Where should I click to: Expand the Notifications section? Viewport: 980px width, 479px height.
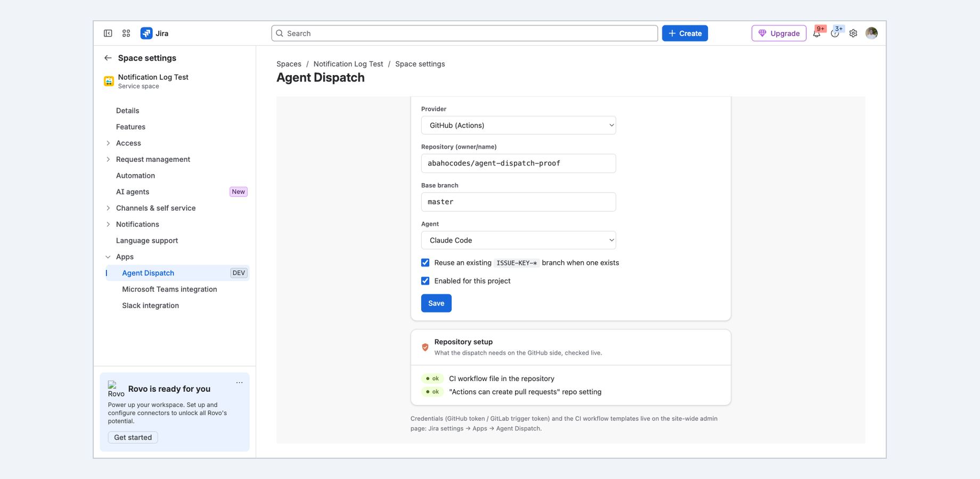tap(108, 224)
